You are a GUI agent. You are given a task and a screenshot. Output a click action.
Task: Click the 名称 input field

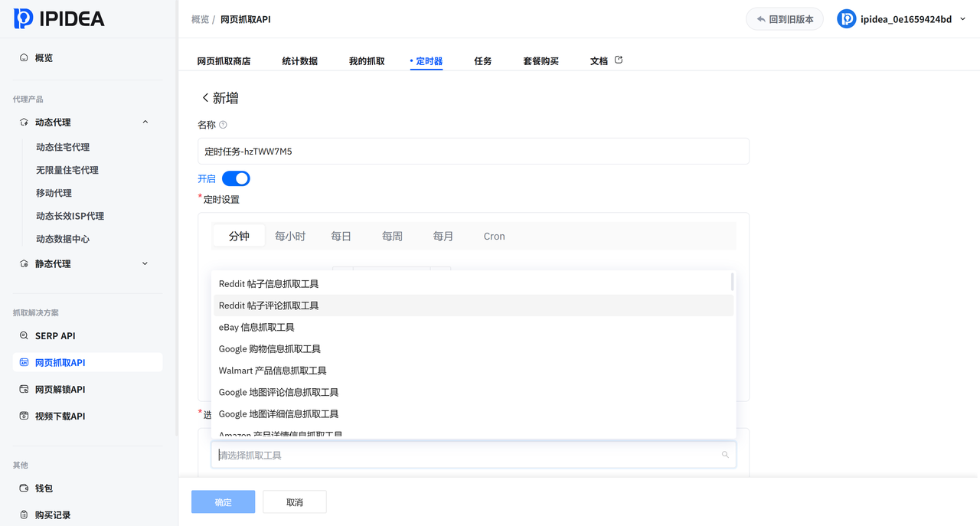[x=473, y=151]
